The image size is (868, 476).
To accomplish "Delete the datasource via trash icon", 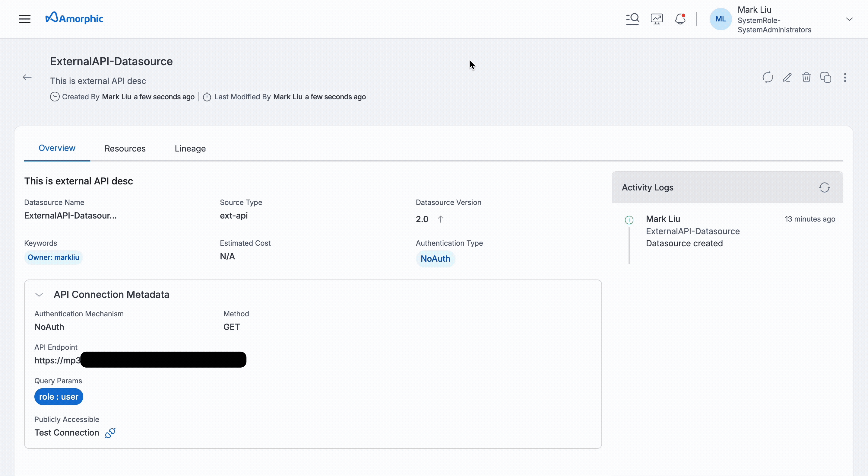I will click(806, 77).
